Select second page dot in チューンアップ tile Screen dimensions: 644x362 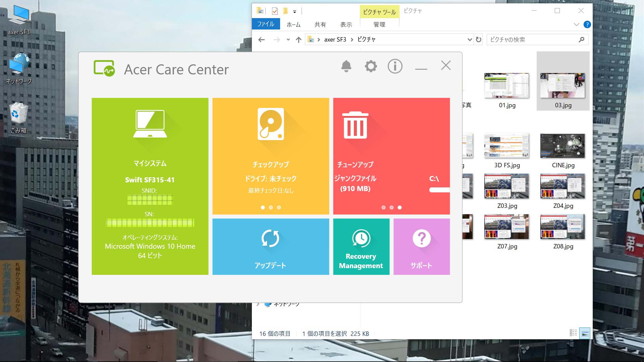tap(391, 207)
